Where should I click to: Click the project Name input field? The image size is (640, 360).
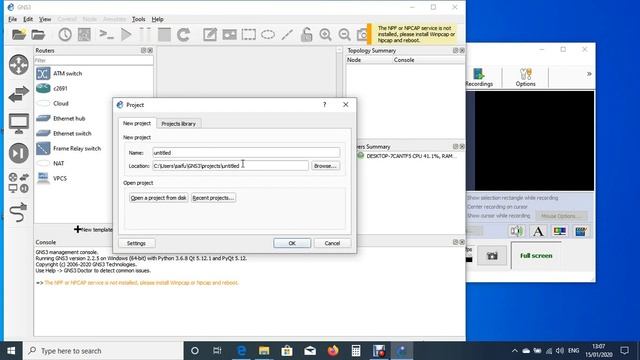246,153
